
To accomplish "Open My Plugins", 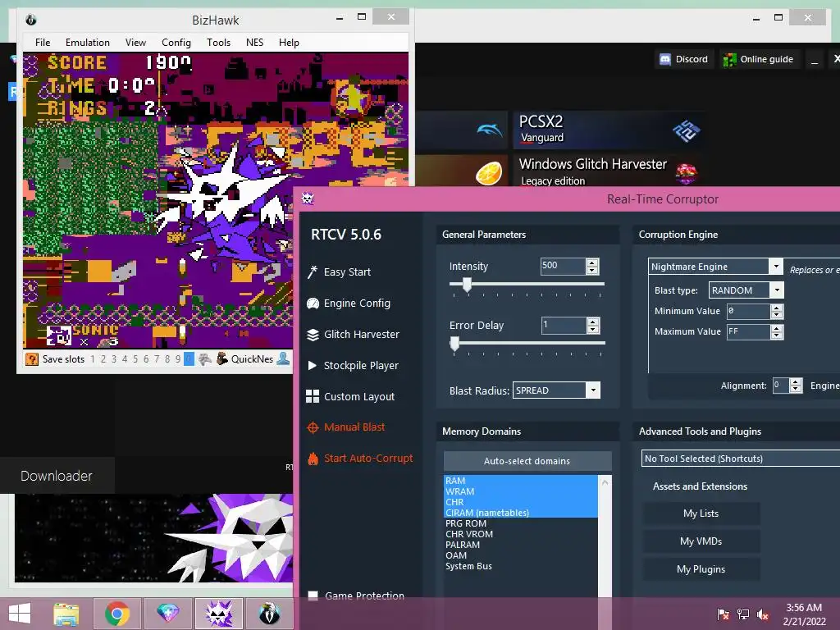I will click(701, 569).
